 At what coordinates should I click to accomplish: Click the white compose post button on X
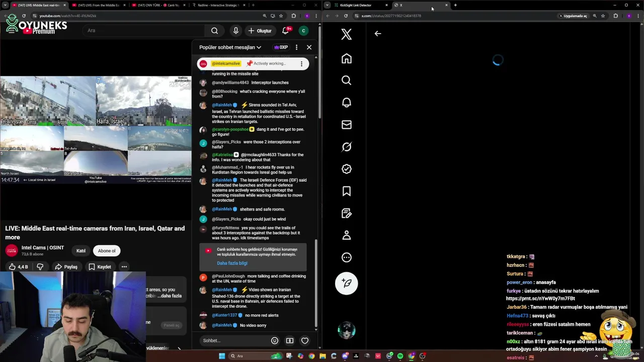pyautogui.click(x=346, y=283)
